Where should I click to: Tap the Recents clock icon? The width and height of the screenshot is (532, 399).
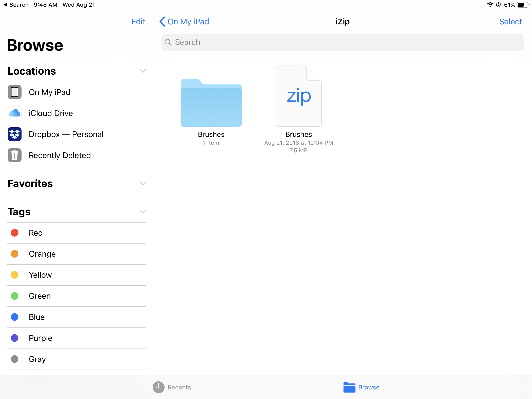159,387
